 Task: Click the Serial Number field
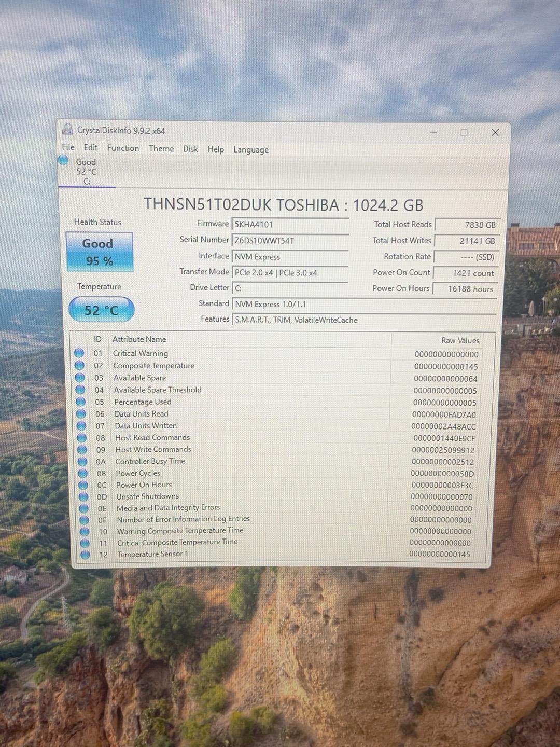click(x=290, y=241)
